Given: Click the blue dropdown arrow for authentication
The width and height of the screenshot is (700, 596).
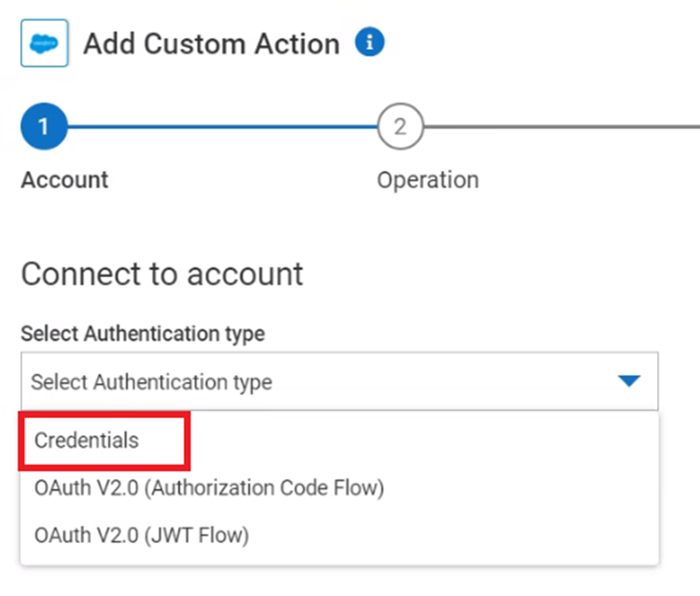Looking at the screenshot, I should pos(629,381).
